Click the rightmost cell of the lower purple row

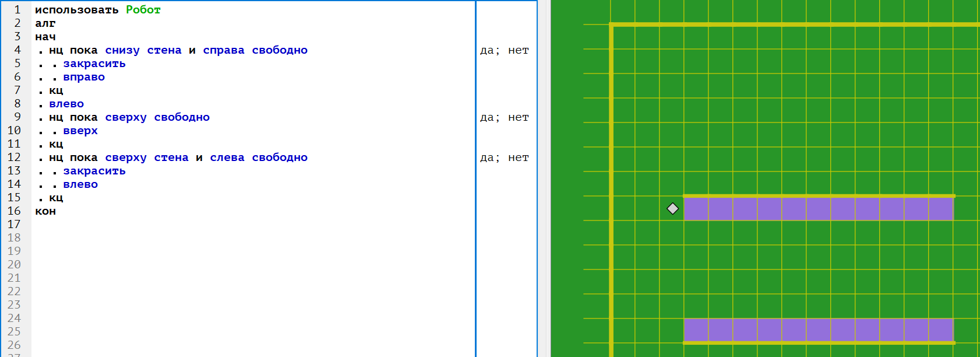point(940,330)
